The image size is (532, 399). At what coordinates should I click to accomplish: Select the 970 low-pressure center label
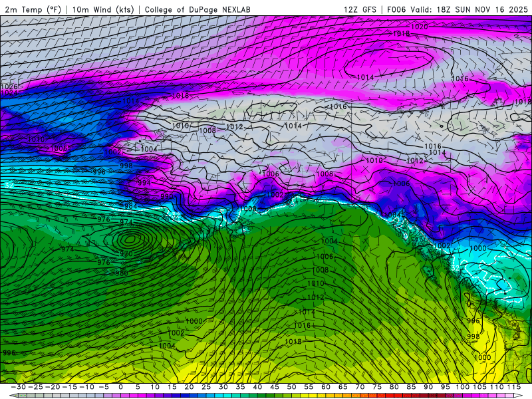tap(126, 253)
